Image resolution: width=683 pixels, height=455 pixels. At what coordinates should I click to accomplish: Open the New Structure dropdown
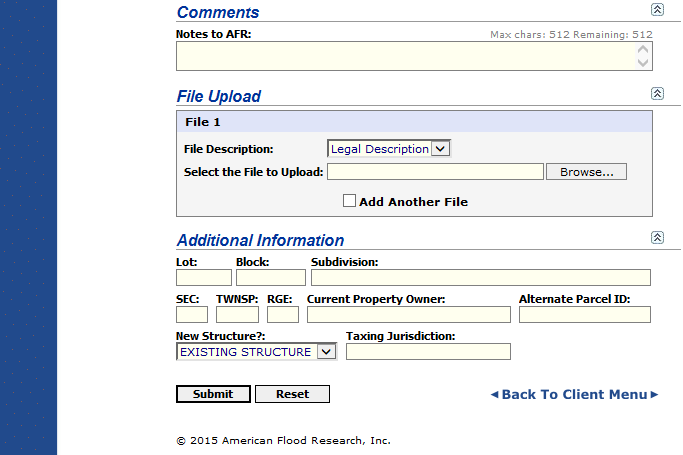(x=256, y=352)
